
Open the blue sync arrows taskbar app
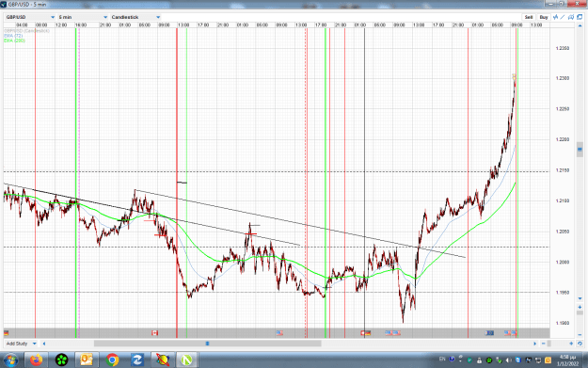click(x=136, y=360)
